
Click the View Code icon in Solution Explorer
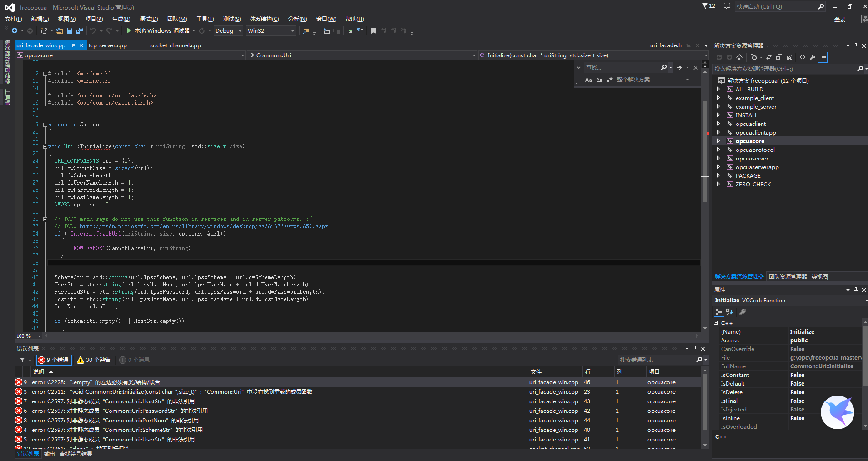[803, 57]
